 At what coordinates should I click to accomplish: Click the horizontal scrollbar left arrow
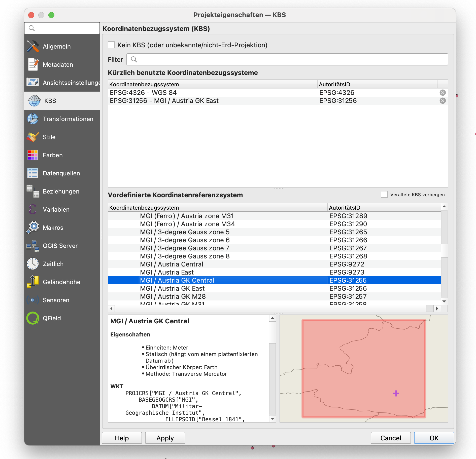point(112,309)
